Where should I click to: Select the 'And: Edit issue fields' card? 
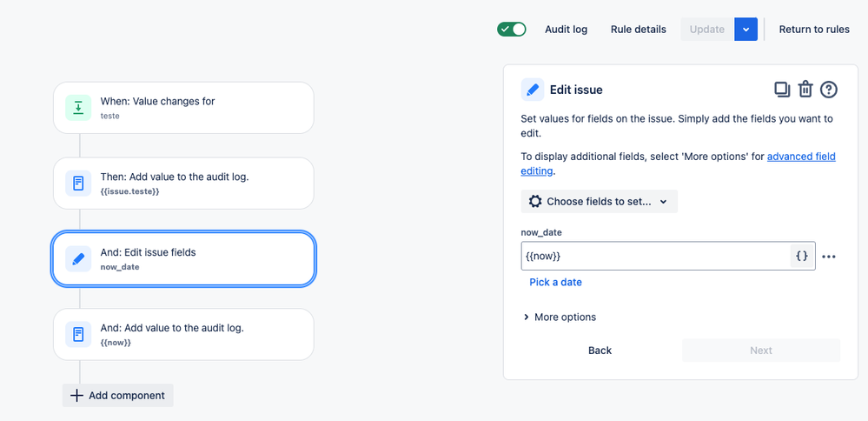coord(183,258)
